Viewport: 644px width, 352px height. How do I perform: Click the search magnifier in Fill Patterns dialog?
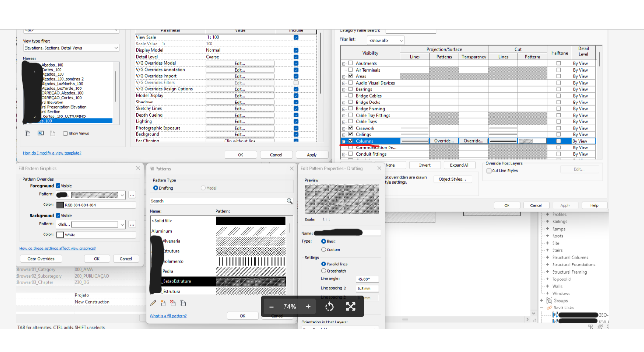(x=289, y=200)
